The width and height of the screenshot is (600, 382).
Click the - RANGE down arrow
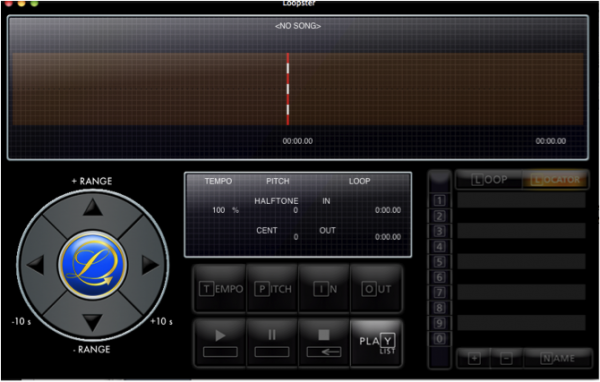93,322
